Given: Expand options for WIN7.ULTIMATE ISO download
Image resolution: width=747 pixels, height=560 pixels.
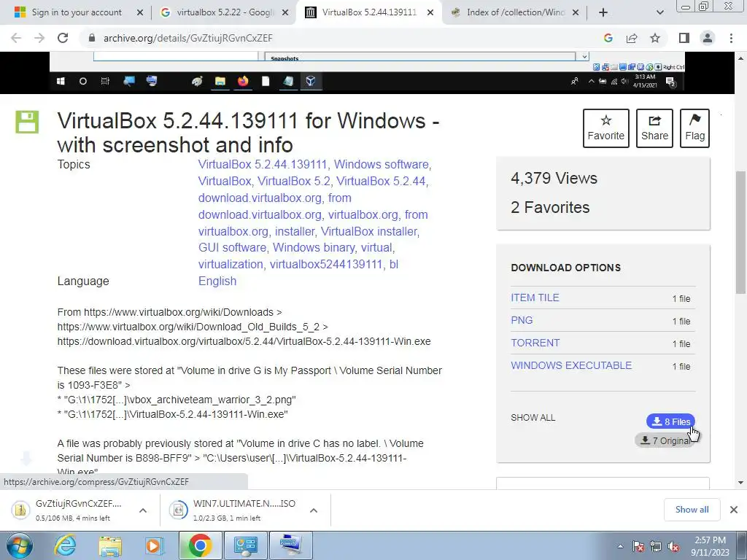Looking at the screenshot, I should pos(314,510).
